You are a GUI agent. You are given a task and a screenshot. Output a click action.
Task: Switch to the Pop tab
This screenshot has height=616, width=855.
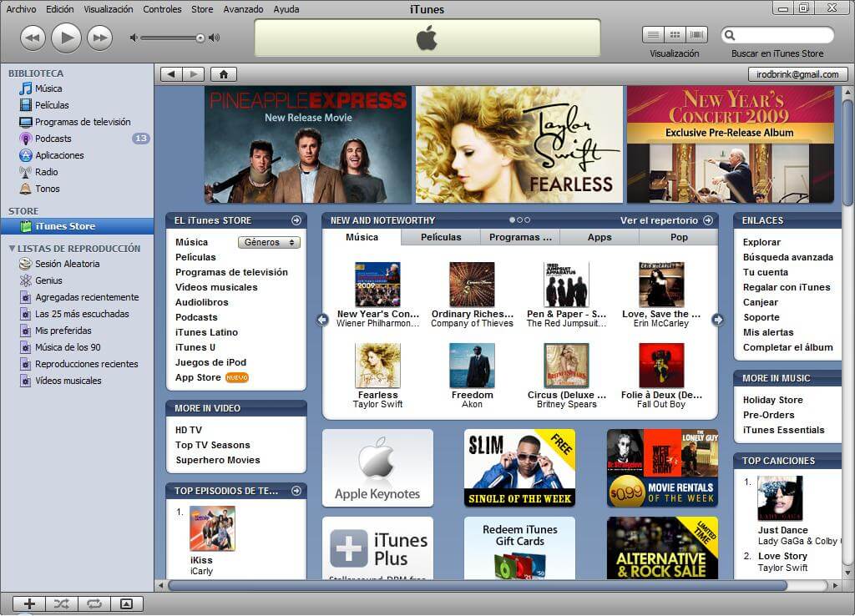coord(679,237)
